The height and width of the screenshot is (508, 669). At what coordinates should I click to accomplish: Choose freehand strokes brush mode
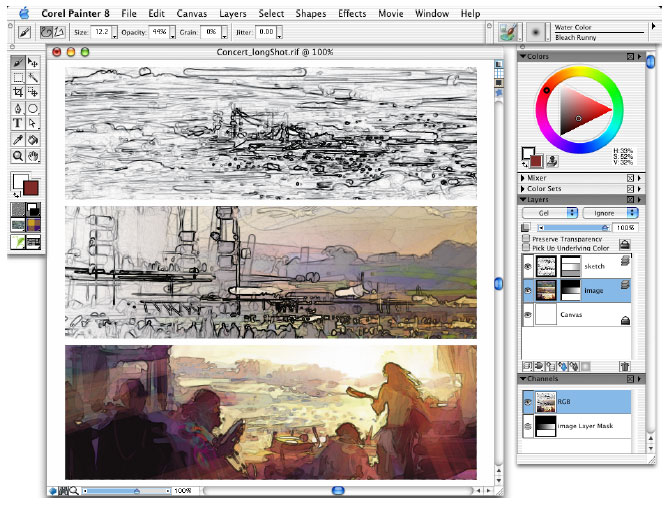[x=46, y=32]
